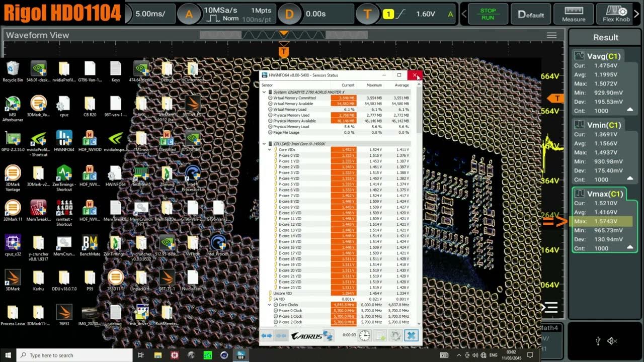The image size is (644, 362).
Task: Click the left arrow beside STOP/RUN
Action: [x=464, y=14]
